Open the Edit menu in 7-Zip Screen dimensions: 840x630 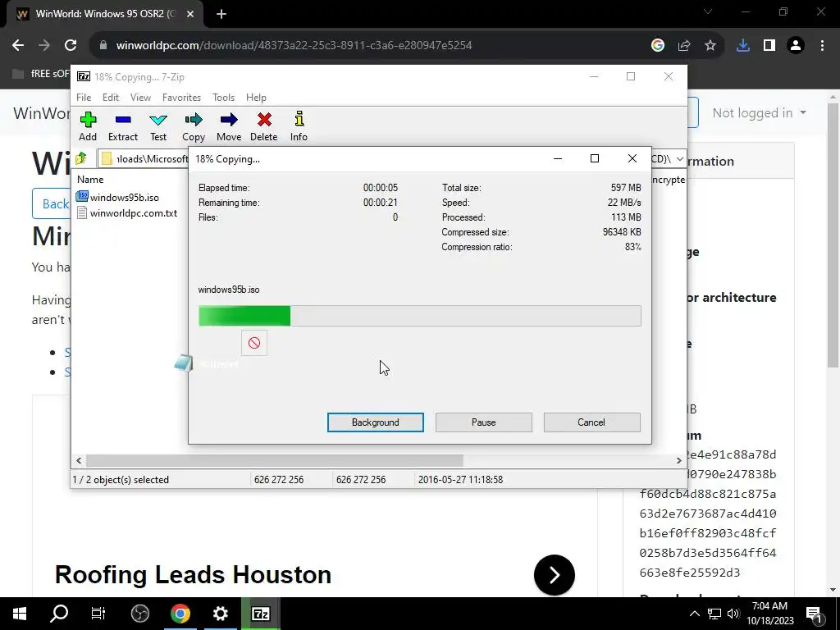point(111,98)
